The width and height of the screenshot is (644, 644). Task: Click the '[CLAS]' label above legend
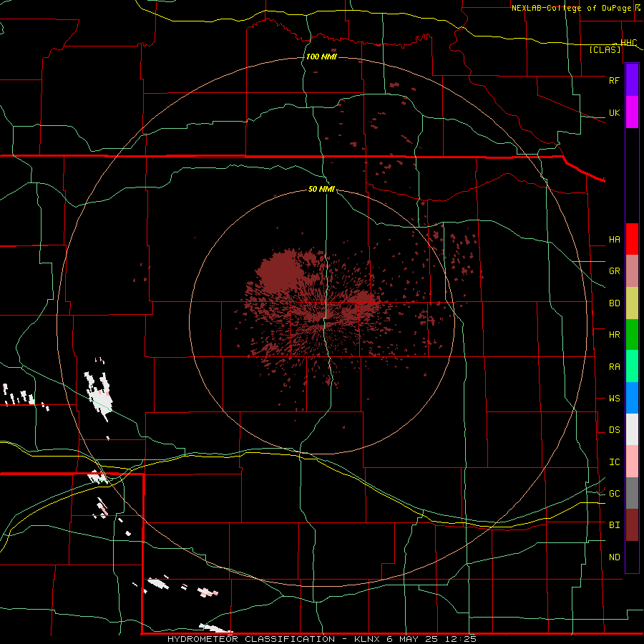(605, 49)
